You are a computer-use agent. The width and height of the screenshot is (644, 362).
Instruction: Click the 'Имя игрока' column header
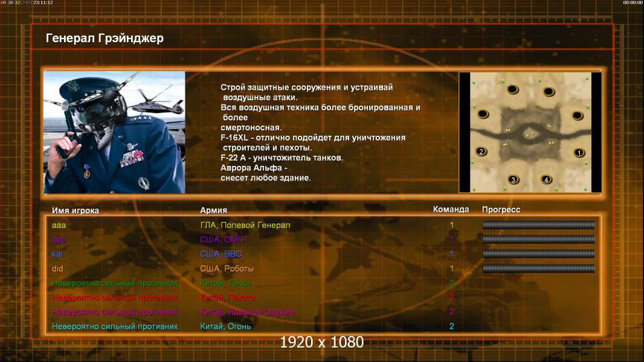coord(76,211)
